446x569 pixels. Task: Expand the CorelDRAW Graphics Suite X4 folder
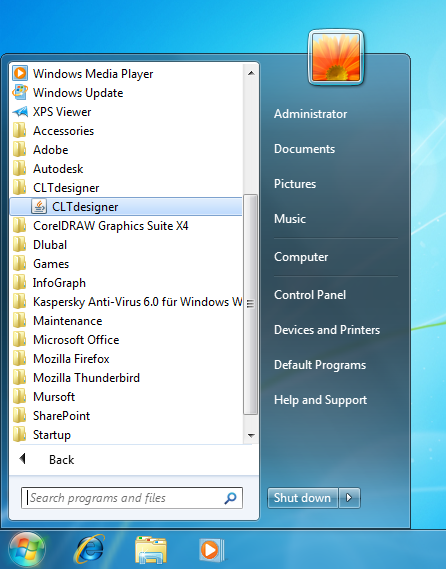pos(126,226)
